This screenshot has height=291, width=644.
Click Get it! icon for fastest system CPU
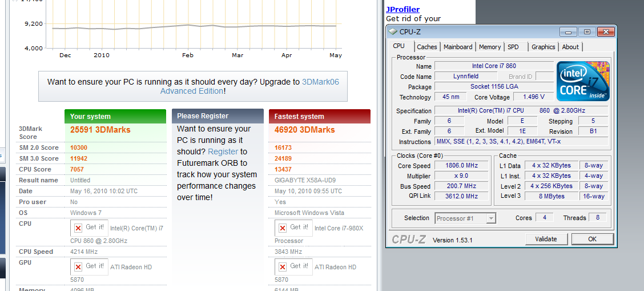pos(293,228)
